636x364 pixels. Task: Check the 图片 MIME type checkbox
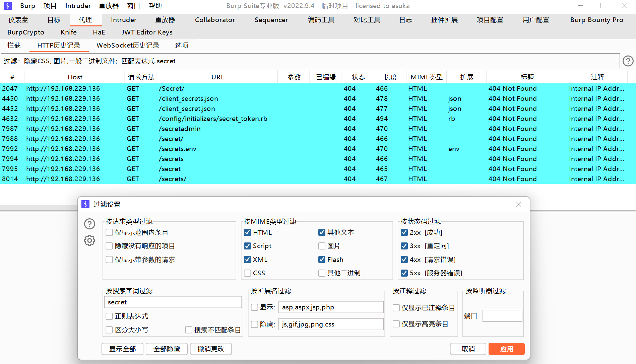[x=322, y=246]
